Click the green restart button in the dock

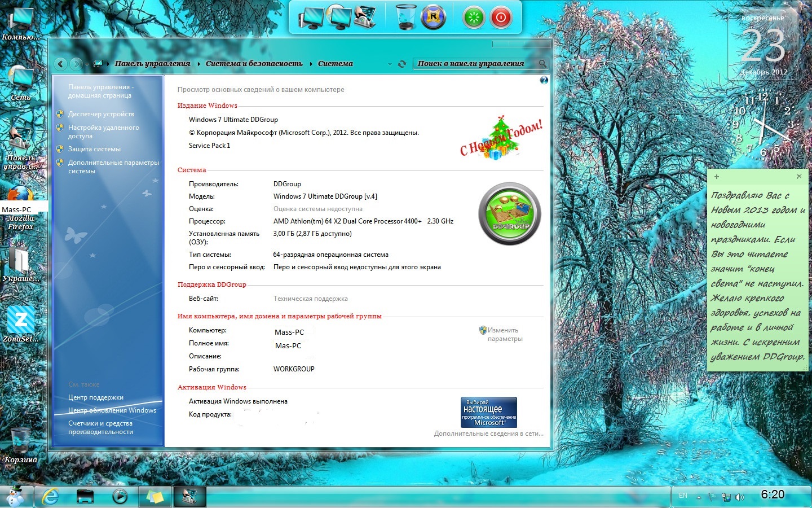tap(474, 18)
